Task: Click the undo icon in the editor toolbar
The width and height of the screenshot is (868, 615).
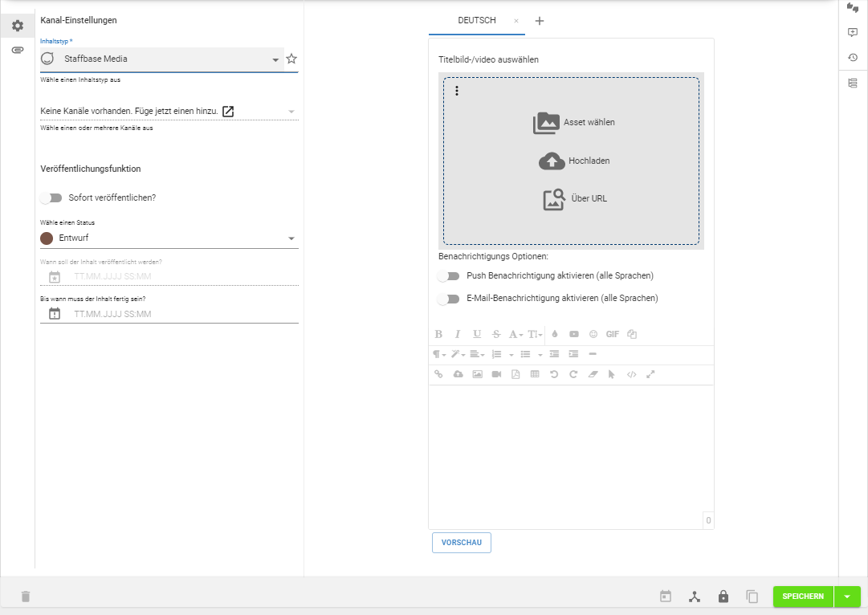Action: pos(554,373)
